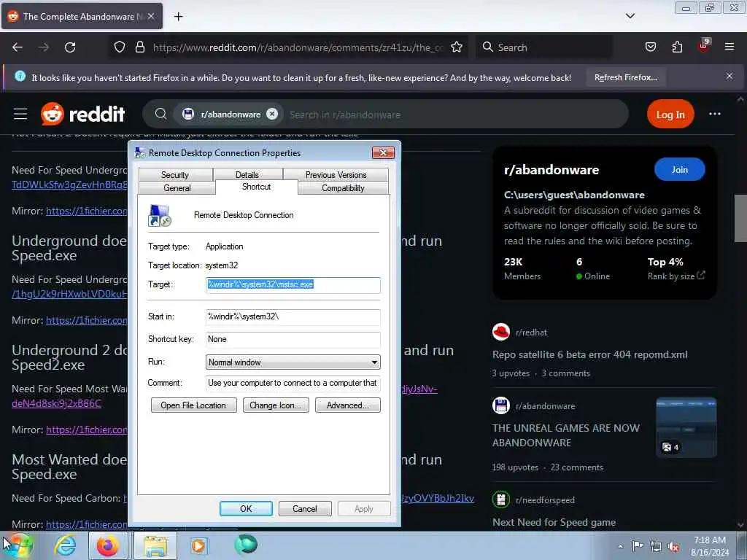Bookmark this page with the star icon
The image size is (747, 560).
click(x=457, y=47)
